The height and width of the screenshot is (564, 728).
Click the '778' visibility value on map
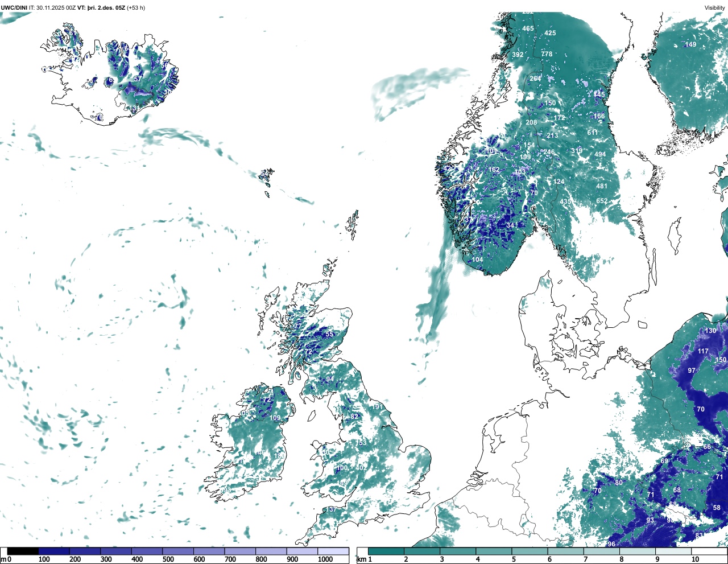(547, 54)
